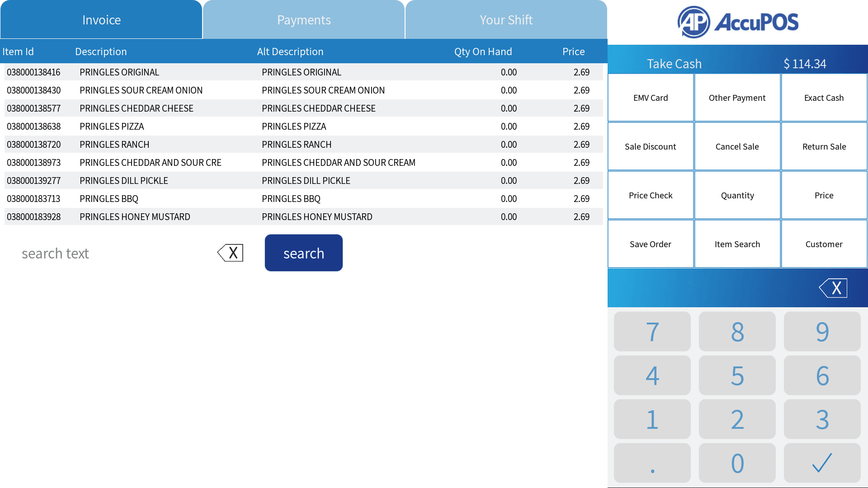Select the Invoice tab
The width and height of the screenshot is (868, 488).
pos(101,19)
